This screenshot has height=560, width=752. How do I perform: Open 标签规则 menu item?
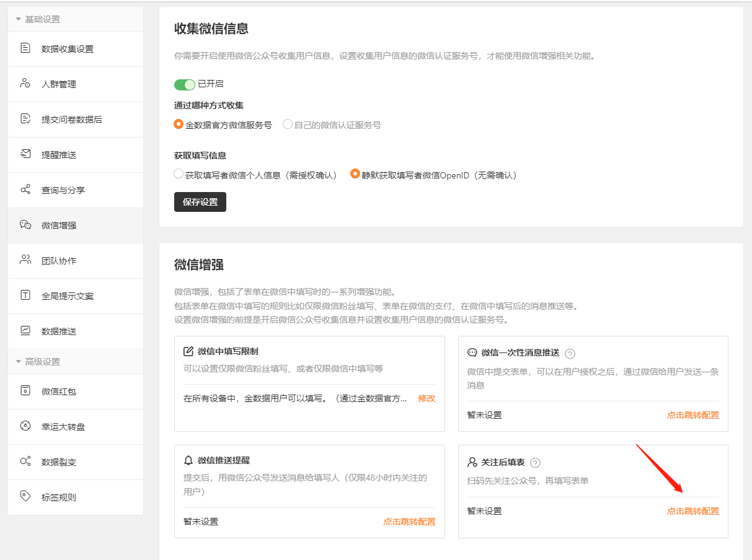[x=76, y=497]
